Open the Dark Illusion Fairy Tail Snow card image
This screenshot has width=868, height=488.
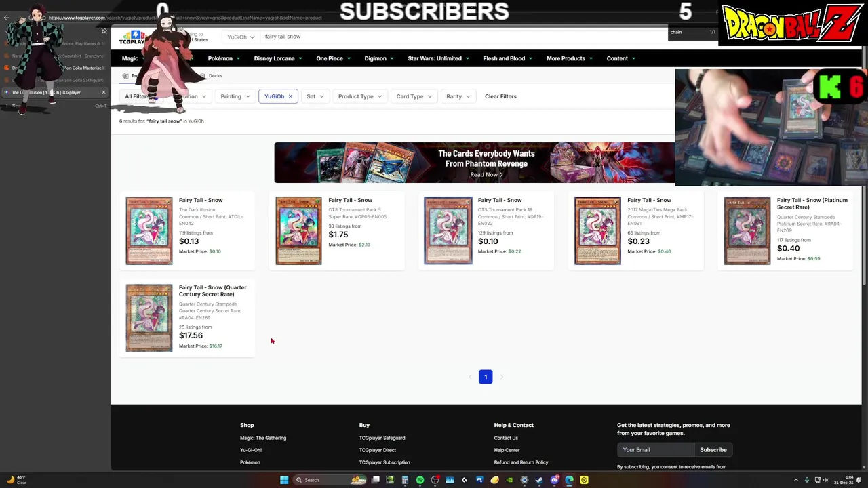click(x=149, y=230)
